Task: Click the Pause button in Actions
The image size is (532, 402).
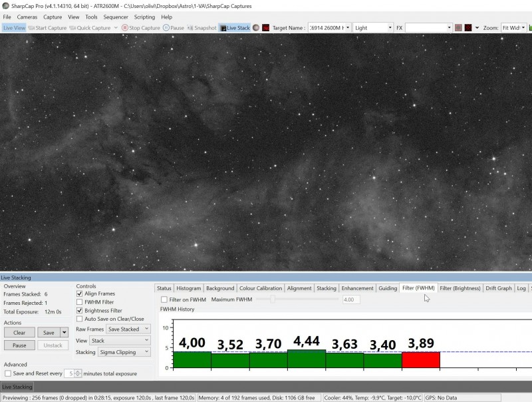Action: pyautogui.click(x=19, y=345)
